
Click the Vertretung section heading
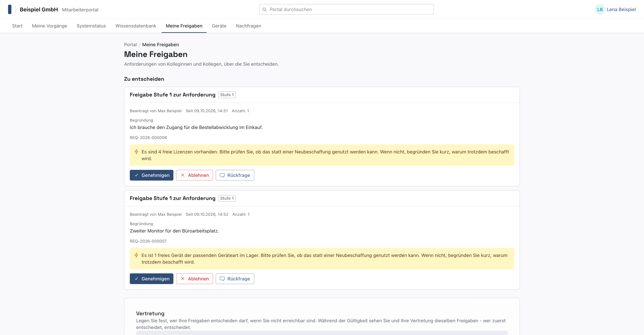[x=150, y=314]
